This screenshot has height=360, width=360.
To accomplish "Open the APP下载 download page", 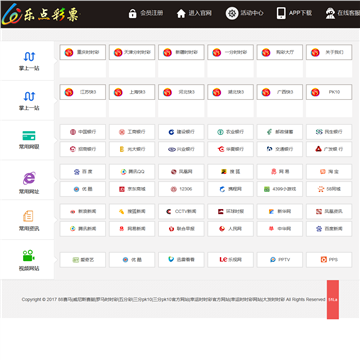I will point(294,13).
